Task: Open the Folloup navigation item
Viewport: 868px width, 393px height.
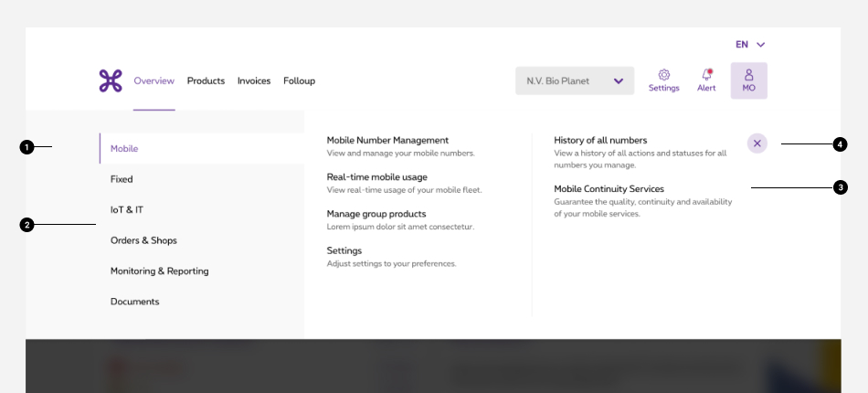Action: (x=299, y=80)
